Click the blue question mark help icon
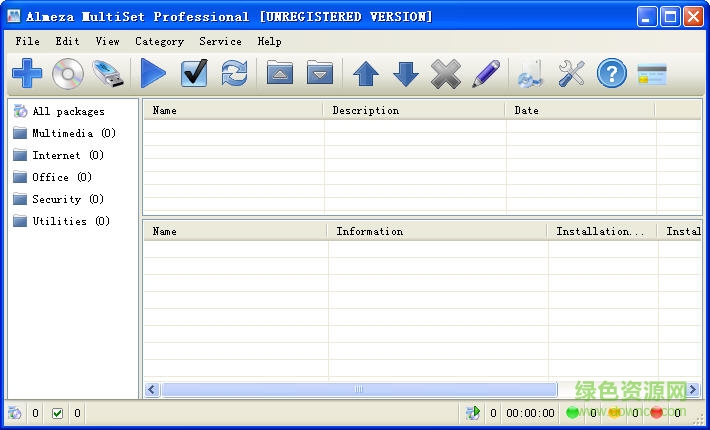710x430 pixels. click(611, 74)
